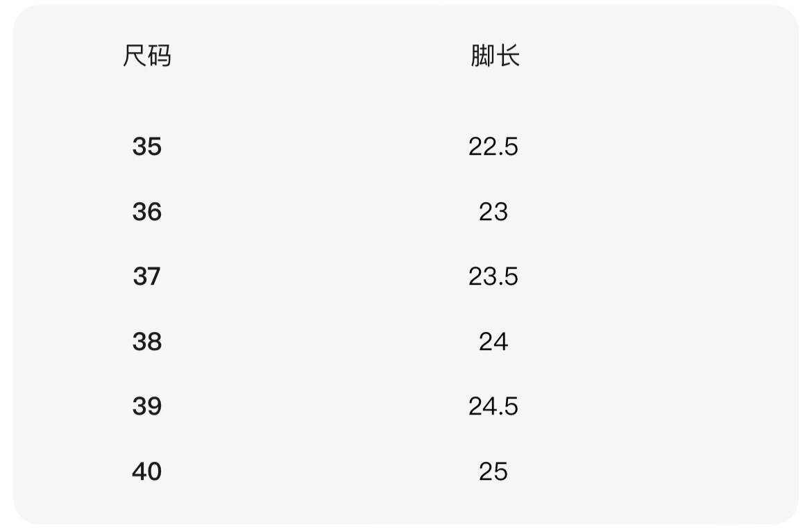Image resolution: width=812 pixels, height=532 pixels.
Task: Select size 40 in the table
Action: (146, 472)
